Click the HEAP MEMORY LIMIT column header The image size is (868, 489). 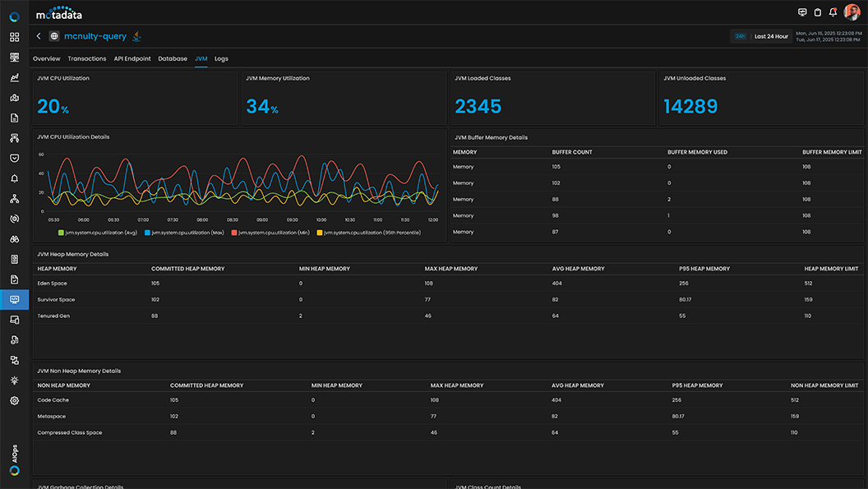831,269
